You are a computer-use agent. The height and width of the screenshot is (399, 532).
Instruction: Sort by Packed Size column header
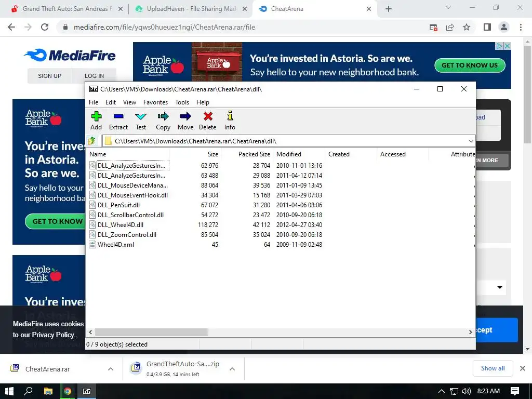pos(247,154)
